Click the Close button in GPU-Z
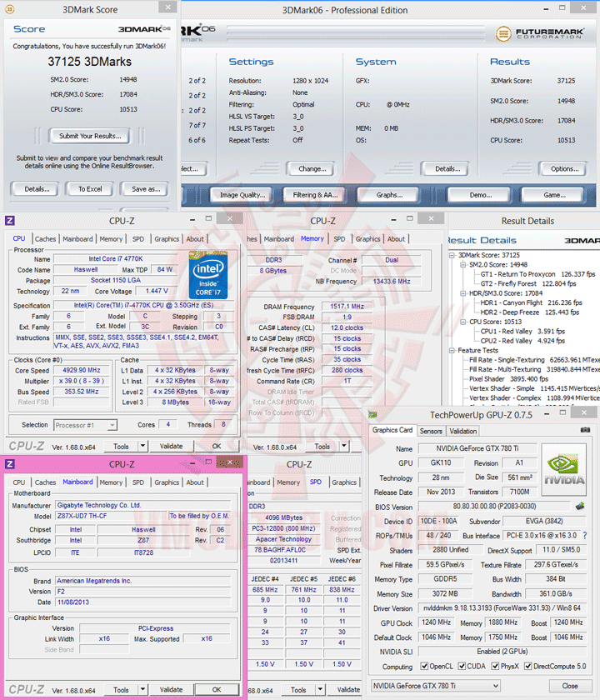Image resolution: width=600 pixels, height=700 pixels. [x=570, y=686]
